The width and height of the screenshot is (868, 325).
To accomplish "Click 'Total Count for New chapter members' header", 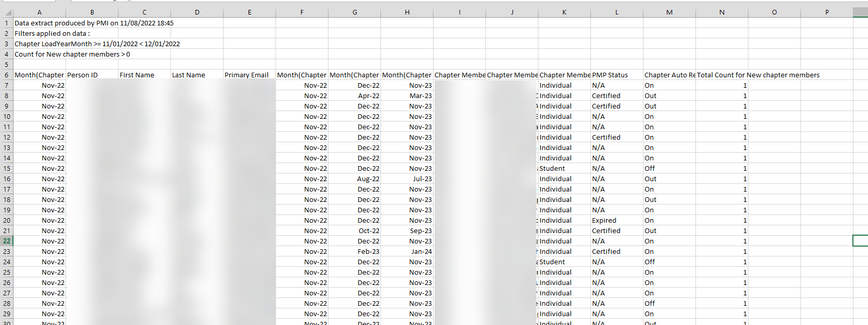I will point(758,75).
